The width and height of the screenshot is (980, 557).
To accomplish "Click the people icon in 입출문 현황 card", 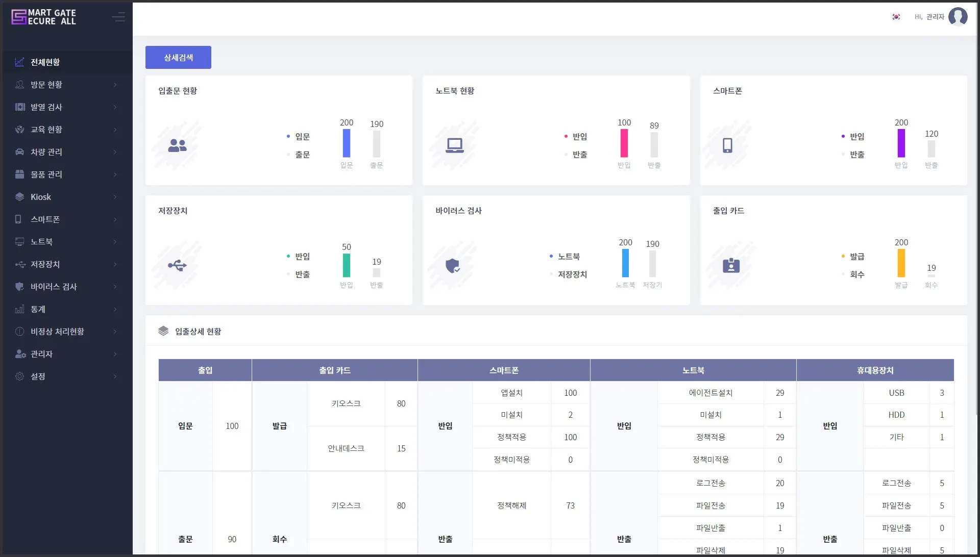I will (x=177, y=145).
